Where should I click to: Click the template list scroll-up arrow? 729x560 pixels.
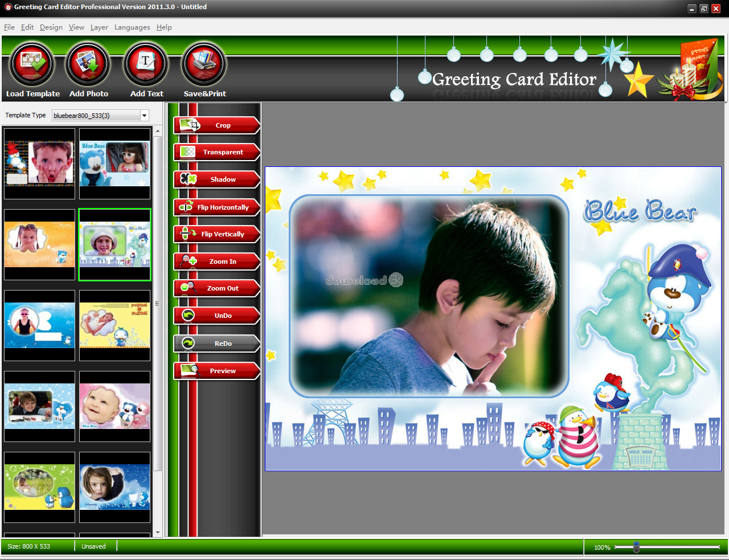pyautogui.click(x=158, y=132)
